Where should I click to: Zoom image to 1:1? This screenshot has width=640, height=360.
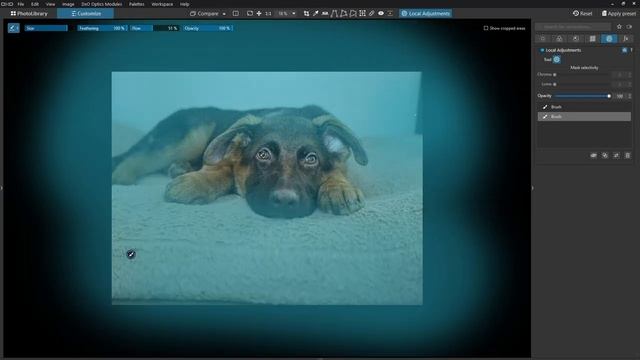coord(268,13)
